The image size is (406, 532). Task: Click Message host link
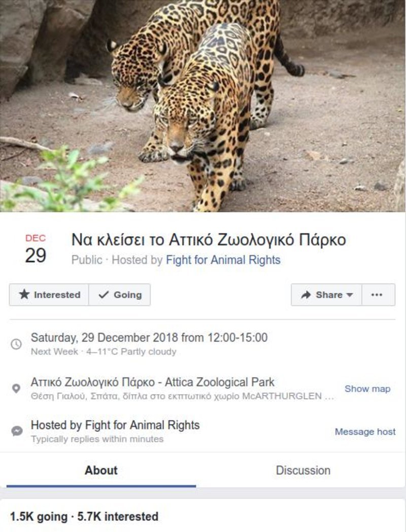(365, 432)
